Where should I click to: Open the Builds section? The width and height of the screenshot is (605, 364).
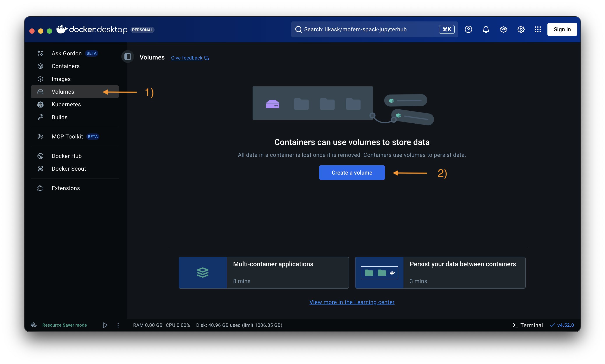pyautogui.click(x=59, y=117)
